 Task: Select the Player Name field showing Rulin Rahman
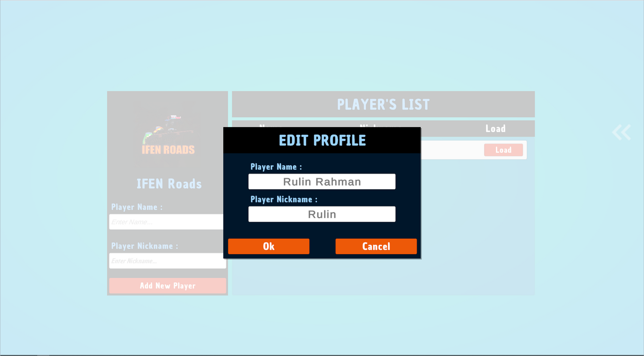(x=322, y=181)
